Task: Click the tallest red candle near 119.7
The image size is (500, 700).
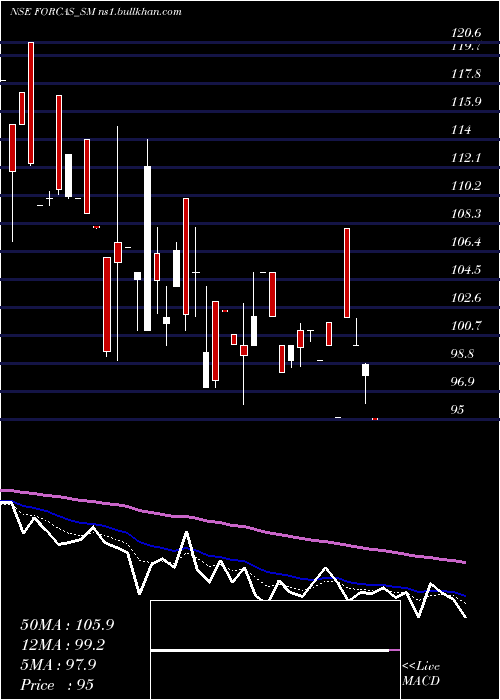Action: pos(31,103)
